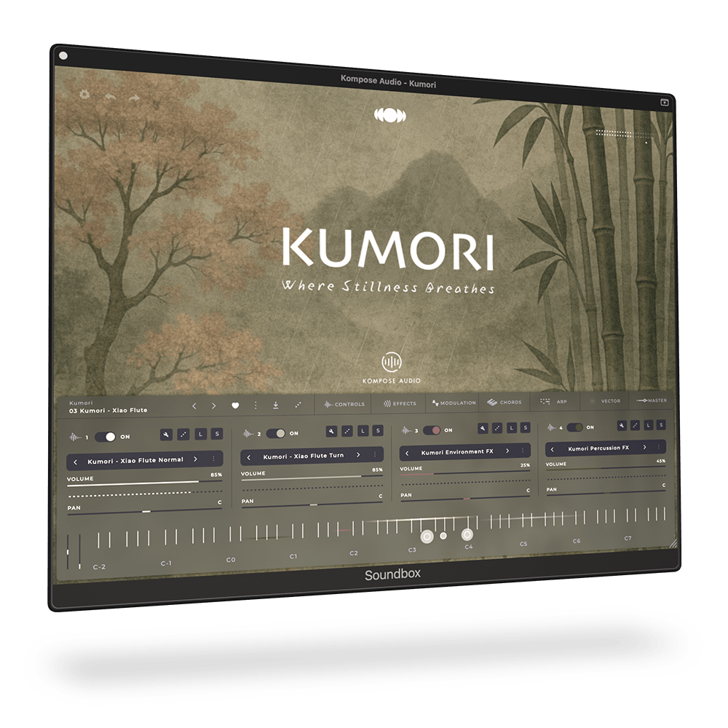Screen dimensions: 728x728
Task: Click the Kompose Audio circular logo
Action: (392, 362)
